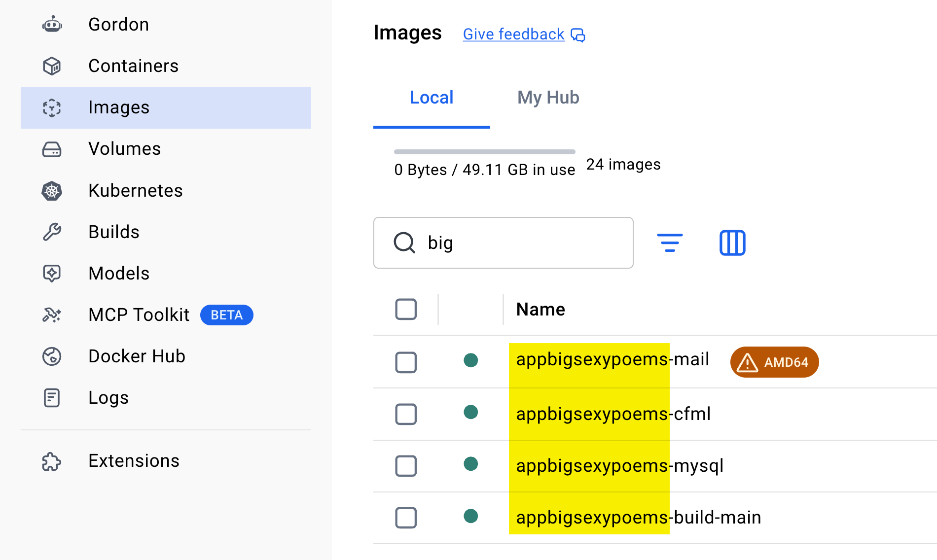Click the Logs document icon

(52, 397)
